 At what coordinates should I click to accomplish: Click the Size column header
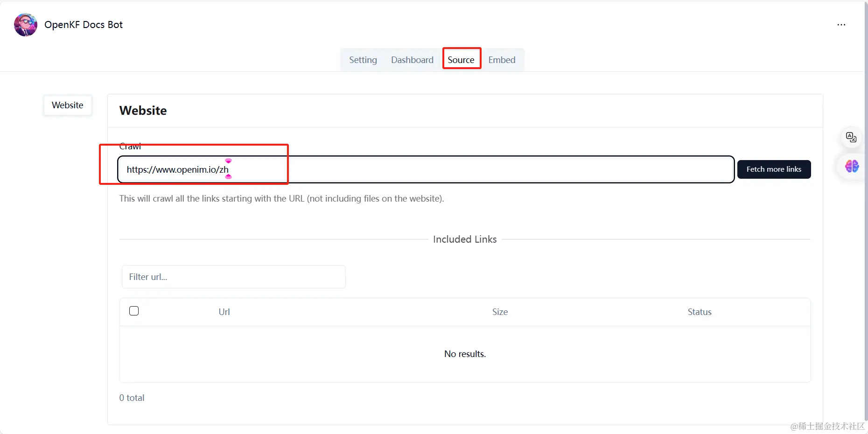coord(500,312)
